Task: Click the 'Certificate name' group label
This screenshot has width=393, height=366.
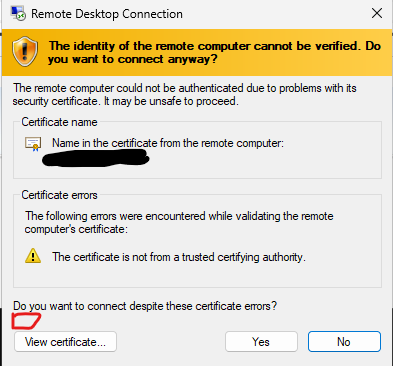Action: pyautogui.click(x=59, y=122)
